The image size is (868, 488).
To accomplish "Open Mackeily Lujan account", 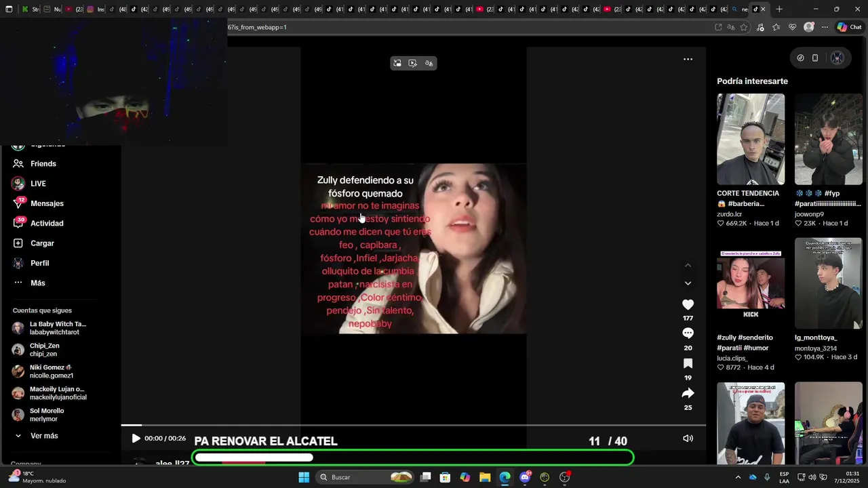I will (x=58, y=393).
